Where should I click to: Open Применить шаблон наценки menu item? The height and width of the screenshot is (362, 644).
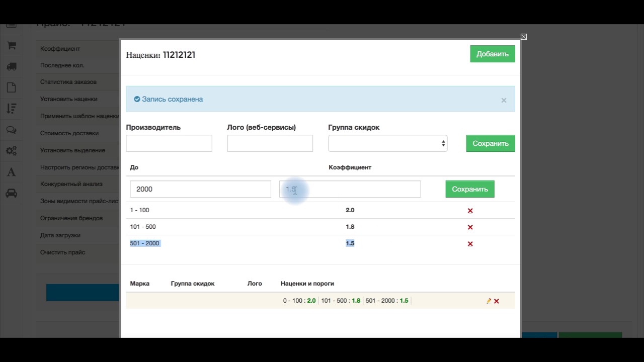click(79, 116)
